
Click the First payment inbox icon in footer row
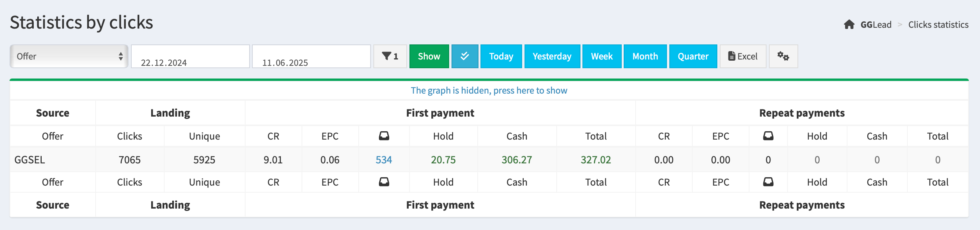tap(384, 182)
